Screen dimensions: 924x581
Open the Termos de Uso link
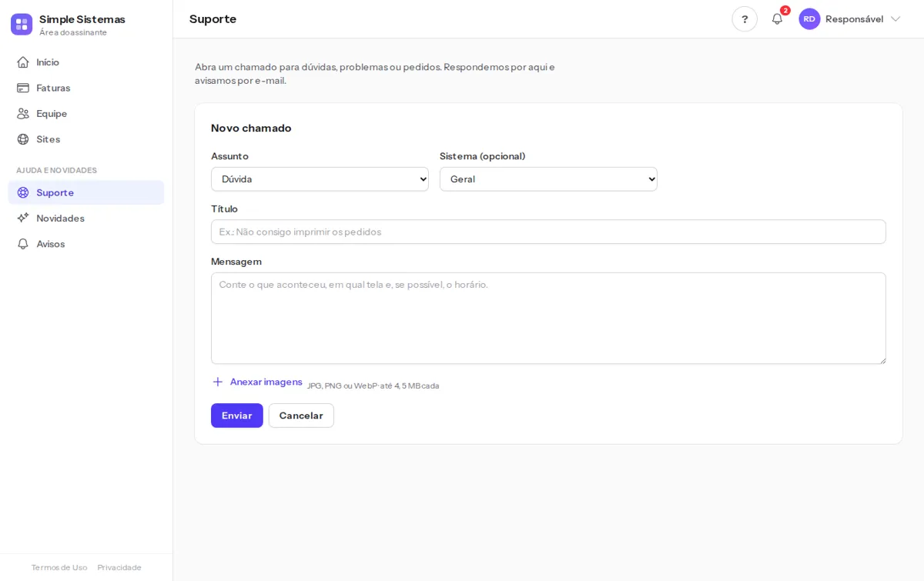[59, 567]
